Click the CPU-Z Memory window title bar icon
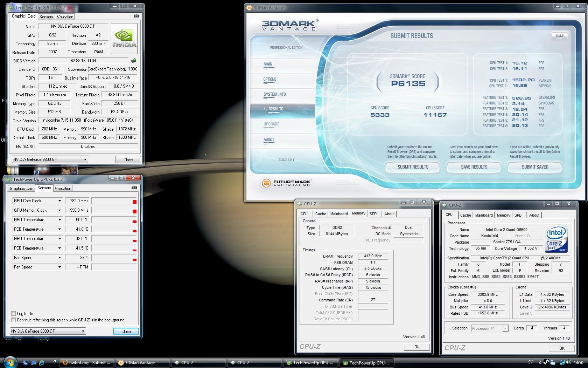Viewport: 588px width, 368px height. [300, 204]
